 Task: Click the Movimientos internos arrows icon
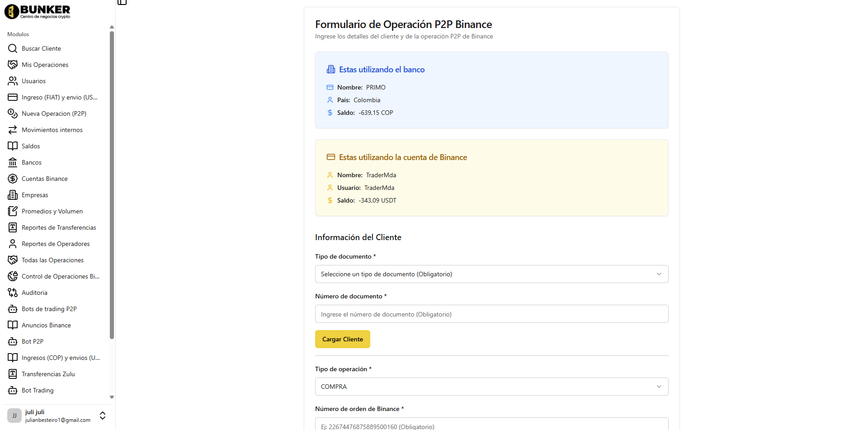pos(13,130)
